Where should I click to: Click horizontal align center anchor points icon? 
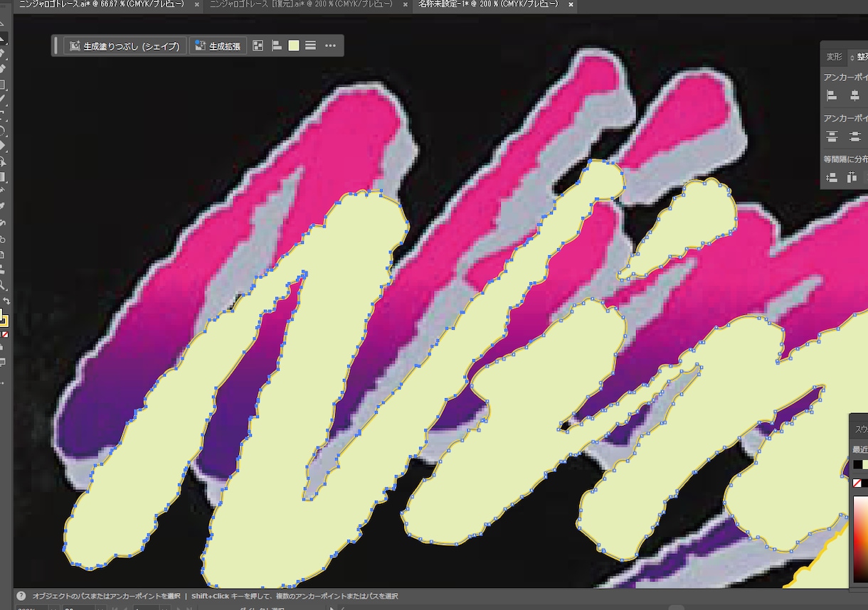click(x=854, y=95)
